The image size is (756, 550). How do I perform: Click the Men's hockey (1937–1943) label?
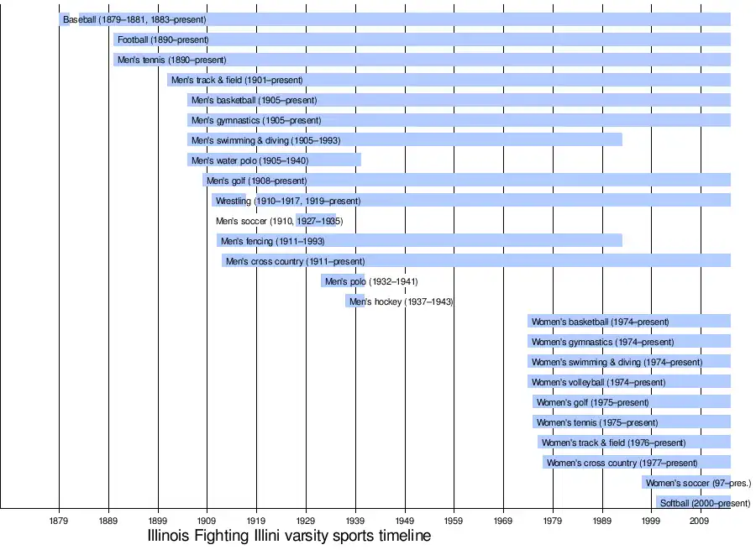click(x=401, y=301)
